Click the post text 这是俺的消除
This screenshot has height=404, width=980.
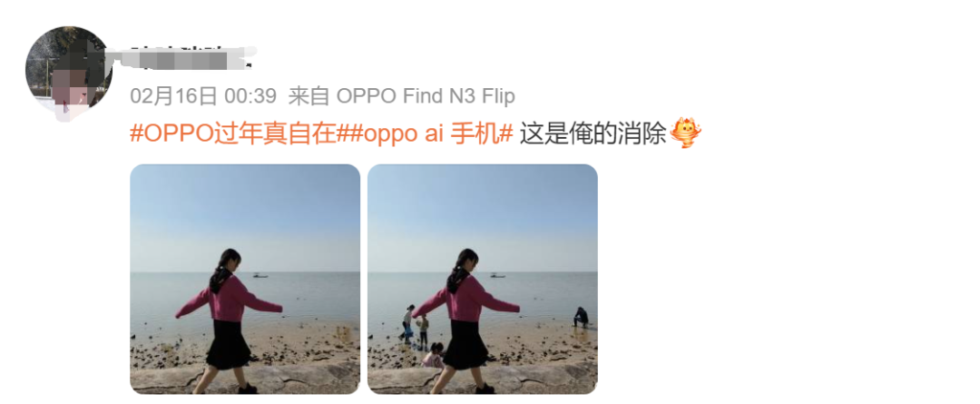[x=593, y=133]
